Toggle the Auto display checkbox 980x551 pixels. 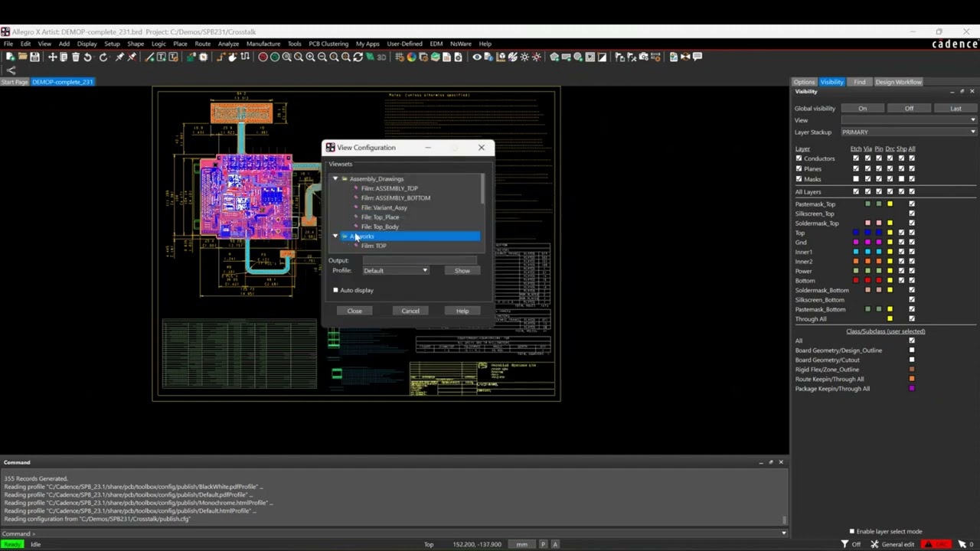[x=335, y=290]
